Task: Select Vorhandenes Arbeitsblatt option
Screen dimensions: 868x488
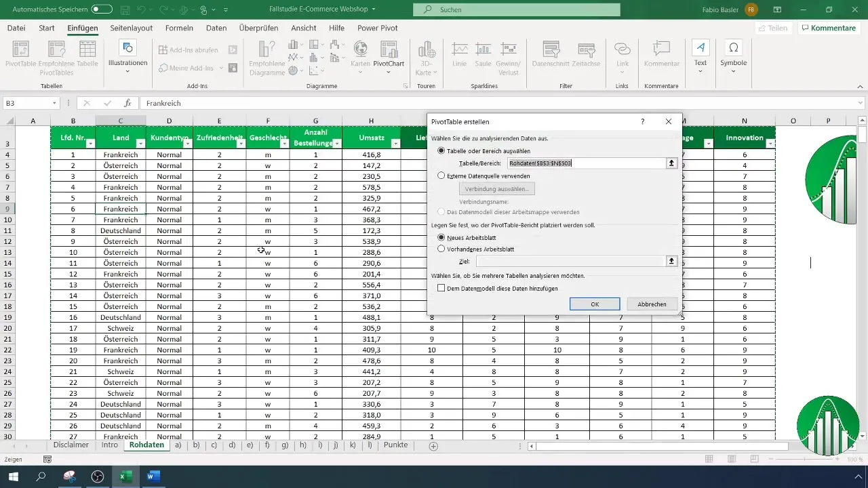Action: (x=442, y=249)
